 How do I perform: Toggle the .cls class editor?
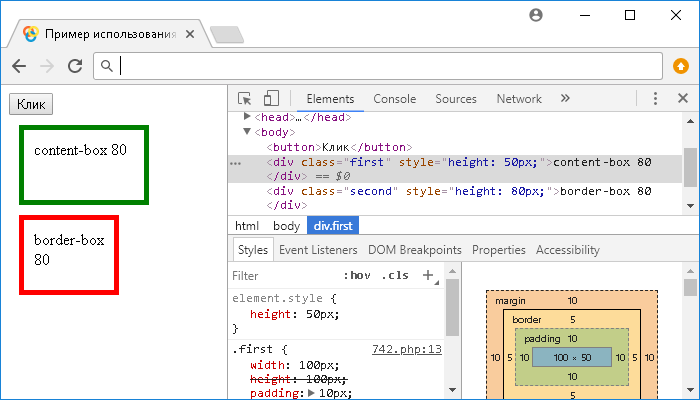pos(395,275)
